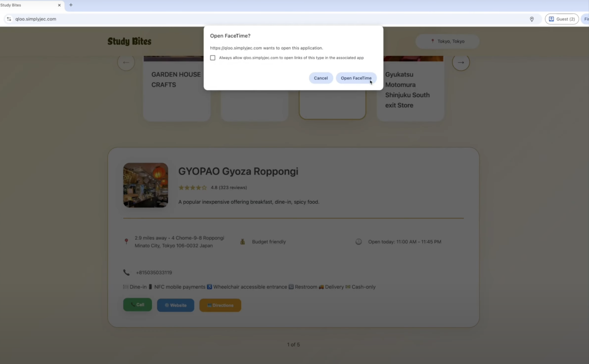
Task: Click the right arrow carousel button
Action: point(461,63)
